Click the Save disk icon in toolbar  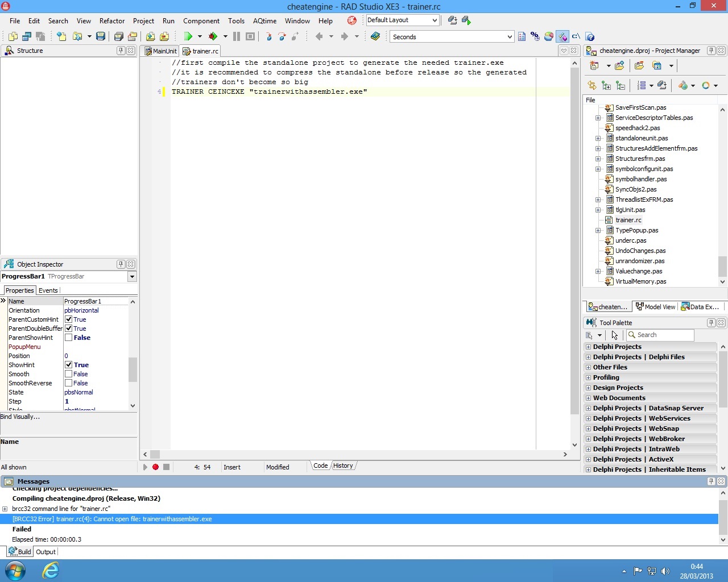tap(101, 36)
